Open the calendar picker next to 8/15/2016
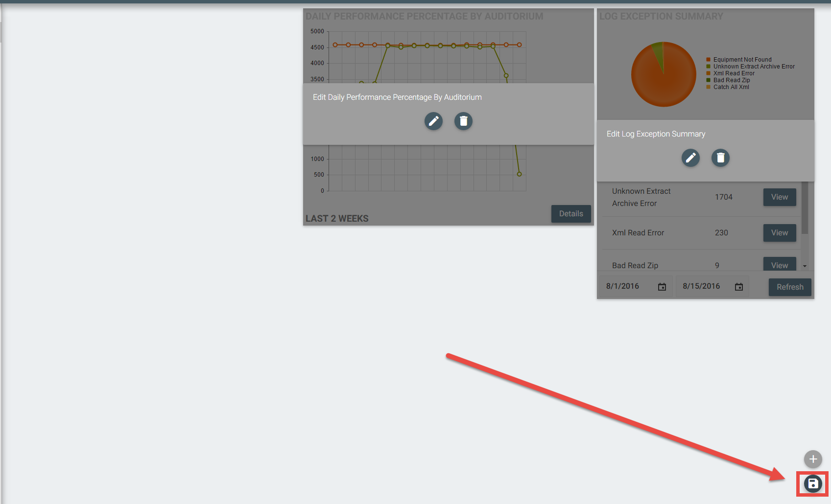 pyautogui.click(x=739, y=287)
